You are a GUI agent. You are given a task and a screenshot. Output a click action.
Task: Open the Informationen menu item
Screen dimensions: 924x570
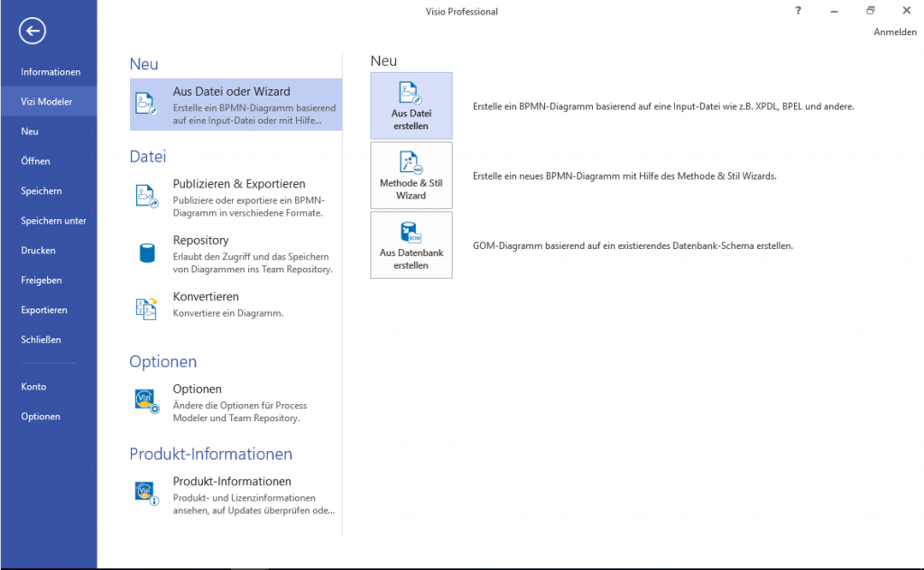coord(51,72)
